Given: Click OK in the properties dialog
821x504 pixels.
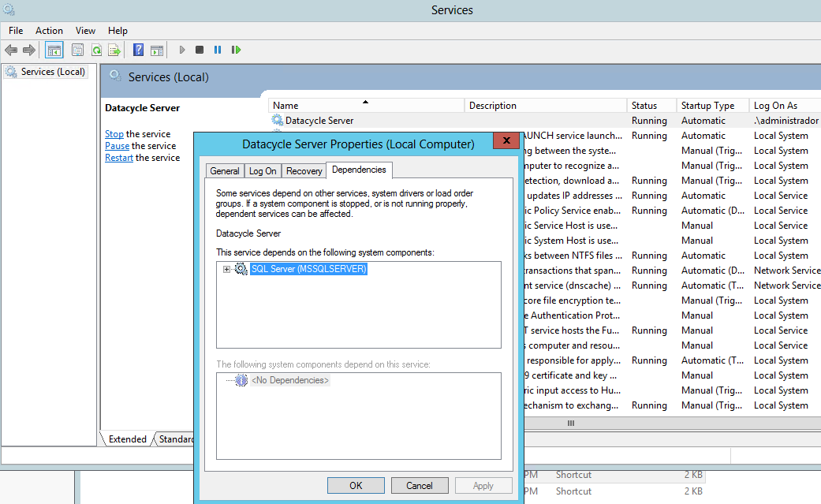Looking at the screenshot, I should point(356,486).
